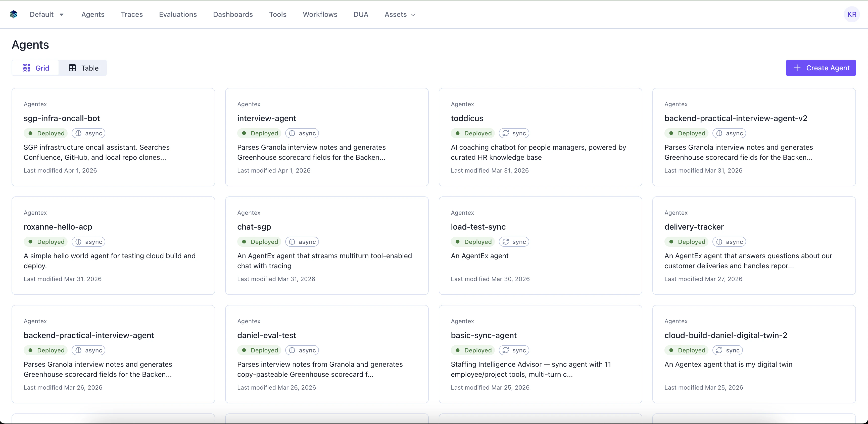The height and width of the screenshot is (424, 868).
Task: Open the Default workspace dropdown
Action: pyautogui.click(x=47, y=14)
